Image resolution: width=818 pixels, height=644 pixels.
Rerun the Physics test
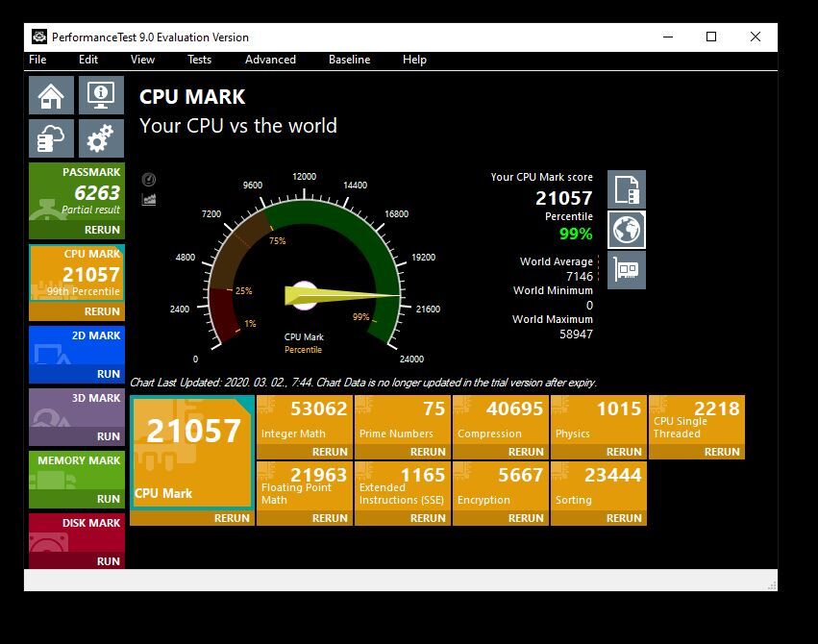pyautogui.click(x=599, y=452)
